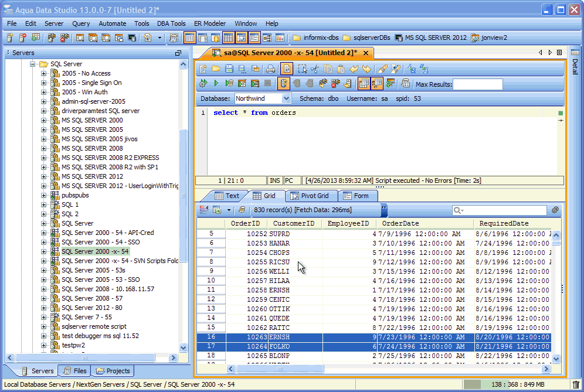Click the Register Server icon in main toolbar
This screenshot has height=392, width=584.
(x=10, y=38)
